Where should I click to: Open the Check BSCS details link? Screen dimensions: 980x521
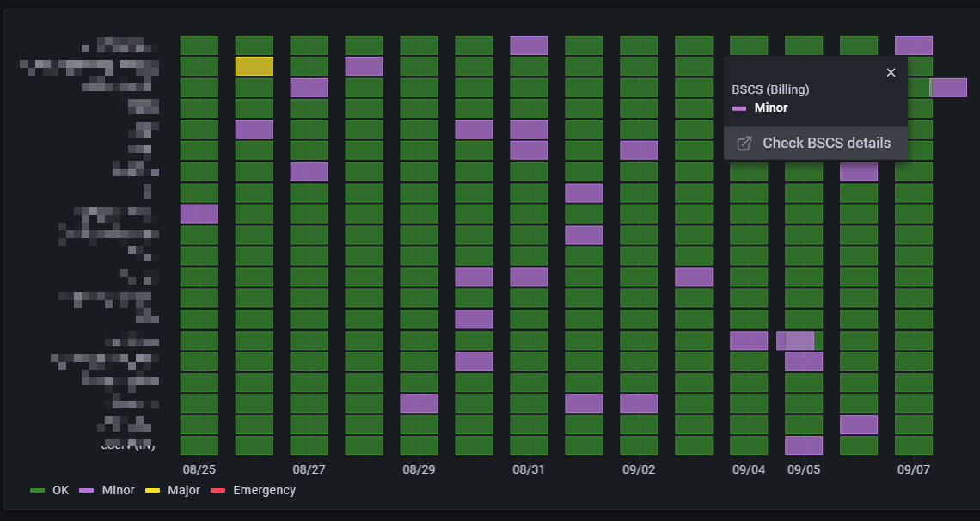(825, 143)
